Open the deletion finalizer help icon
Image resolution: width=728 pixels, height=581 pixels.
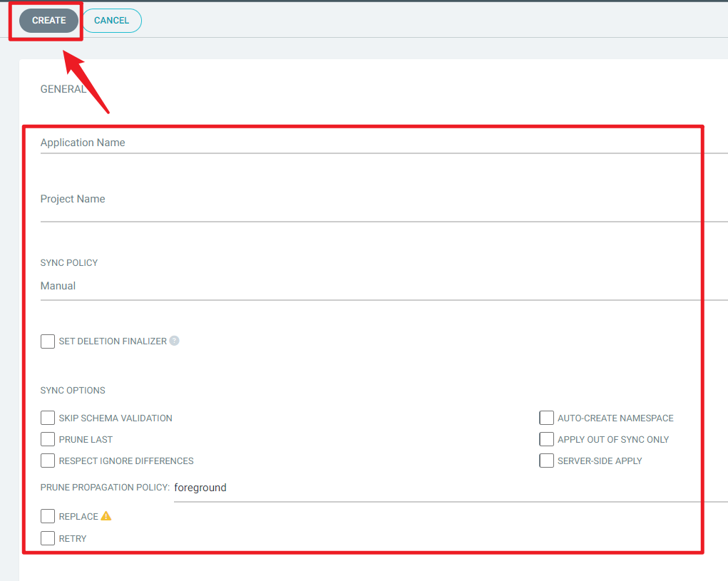pos(174,341)
